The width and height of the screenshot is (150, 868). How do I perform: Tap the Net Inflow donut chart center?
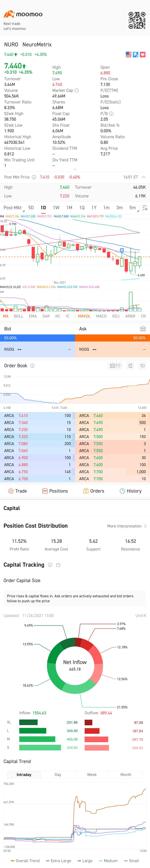point(75,666)
